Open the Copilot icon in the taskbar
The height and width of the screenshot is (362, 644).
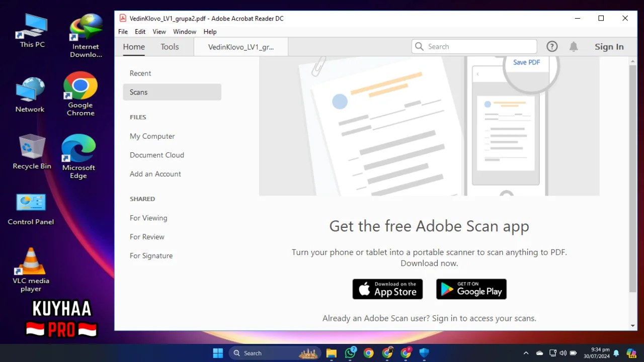[631, 353]
